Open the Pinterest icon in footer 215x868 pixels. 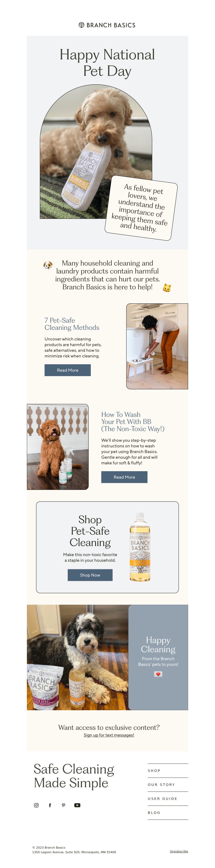(64, 805)
